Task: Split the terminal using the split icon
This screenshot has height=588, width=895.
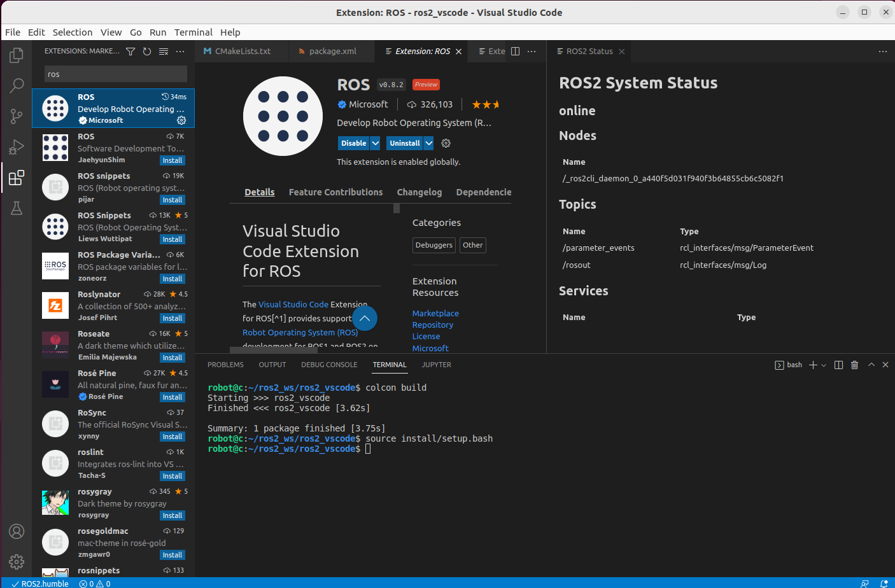Action: (838, 365)
